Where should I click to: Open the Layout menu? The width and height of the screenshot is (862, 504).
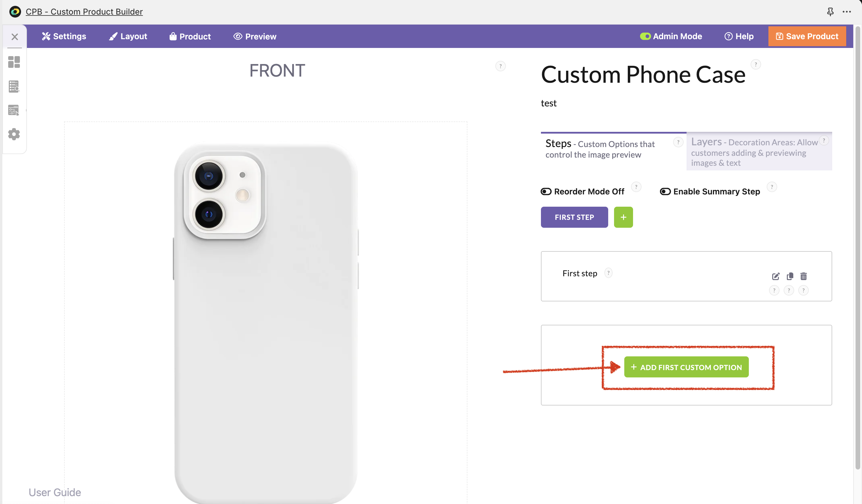(x=128, y=36)
